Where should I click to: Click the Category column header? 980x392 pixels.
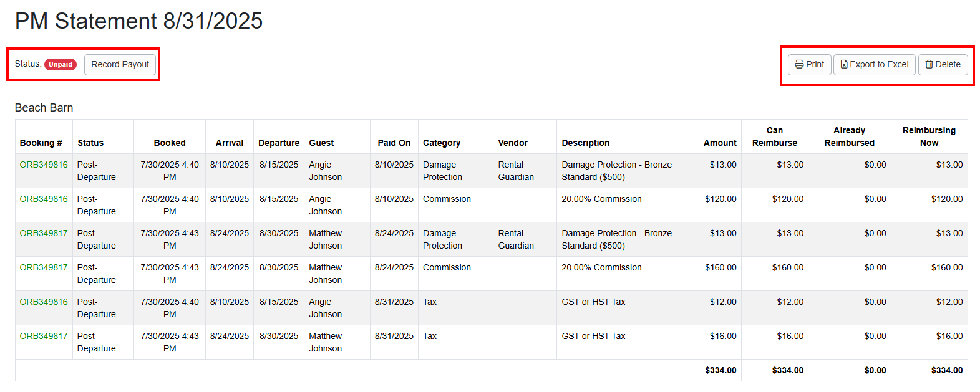point(442,143)
